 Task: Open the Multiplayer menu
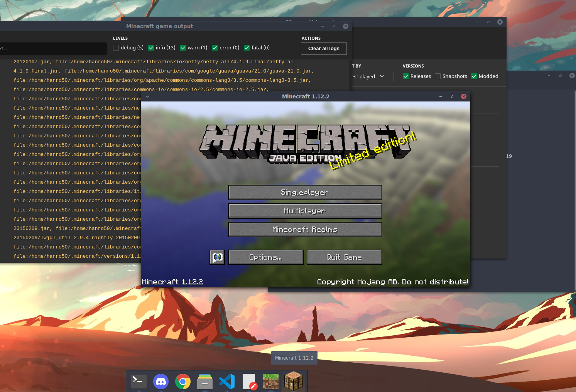pos(305,211)
